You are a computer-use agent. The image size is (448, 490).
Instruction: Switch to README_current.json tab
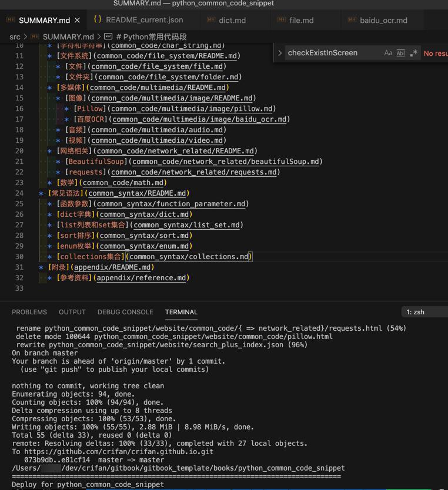(x=144, y=20)
